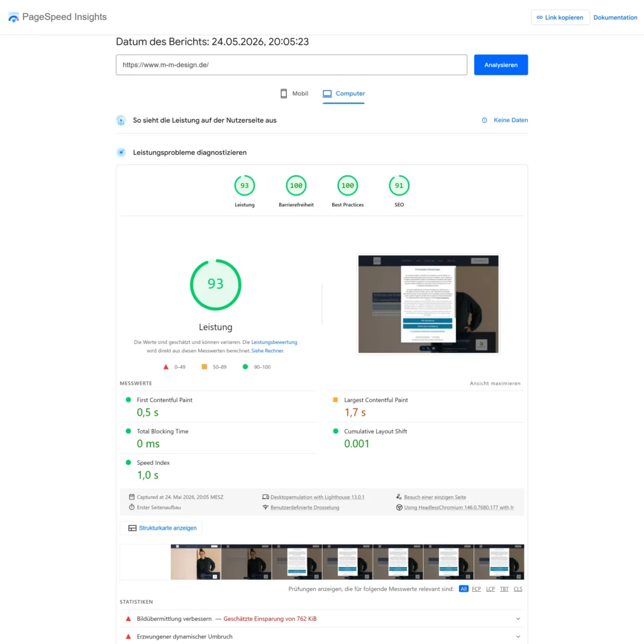Click the Total Blocking Time metric label
The image size is (644, 644).
[x=162, y=431]
